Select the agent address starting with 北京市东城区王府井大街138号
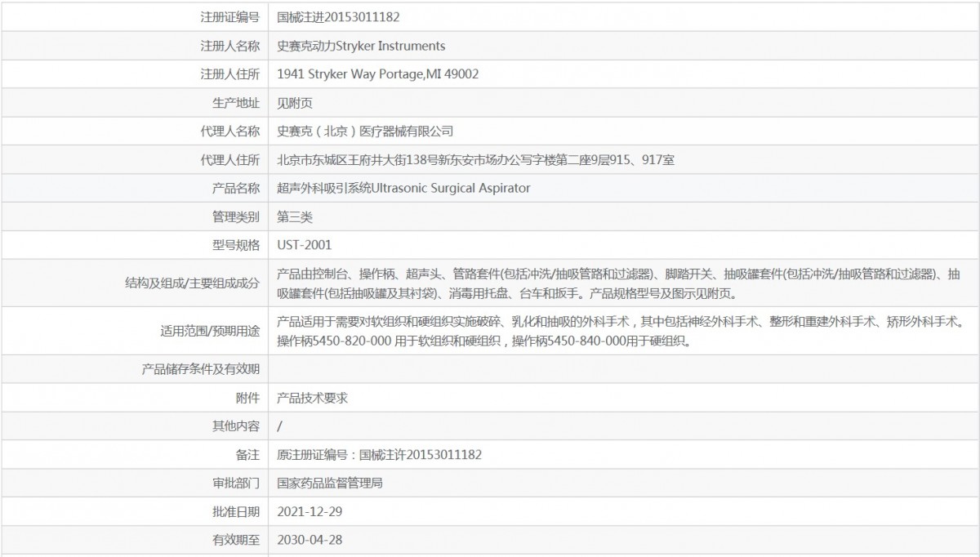The width and height of the screenshot is (980, 557). pyautogui.click(x=475, y=160)
